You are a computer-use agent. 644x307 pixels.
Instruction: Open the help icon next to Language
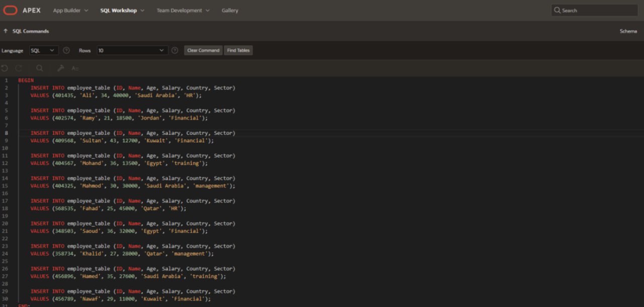tap(66, 50)
